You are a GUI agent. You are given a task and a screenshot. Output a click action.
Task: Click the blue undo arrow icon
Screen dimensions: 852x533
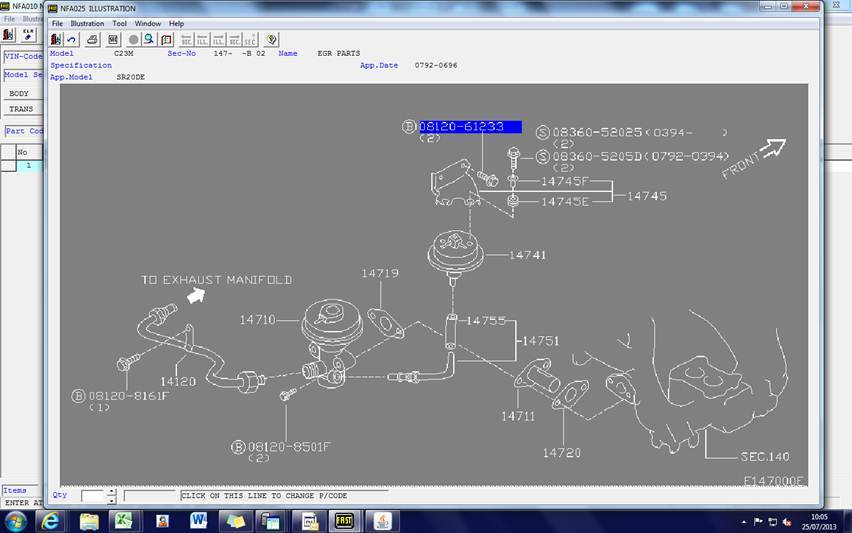point(72,39)
